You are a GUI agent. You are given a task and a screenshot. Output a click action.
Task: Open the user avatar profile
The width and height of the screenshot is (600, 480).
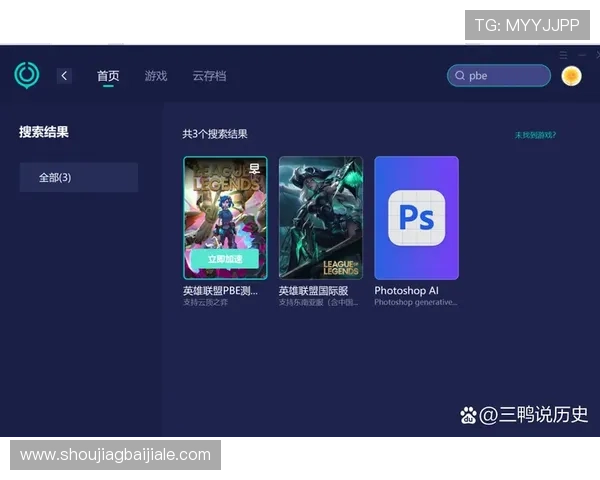tap(571, 76)
